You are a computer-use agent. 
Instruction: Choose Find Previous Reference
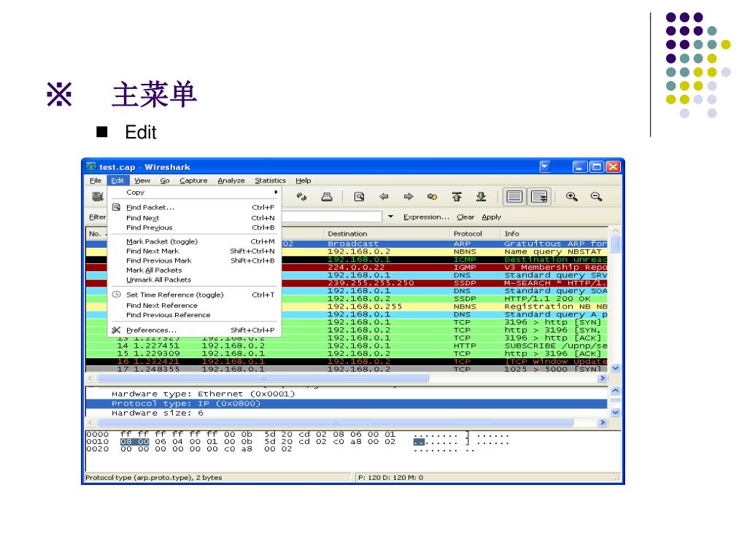[x=195, y=315]
